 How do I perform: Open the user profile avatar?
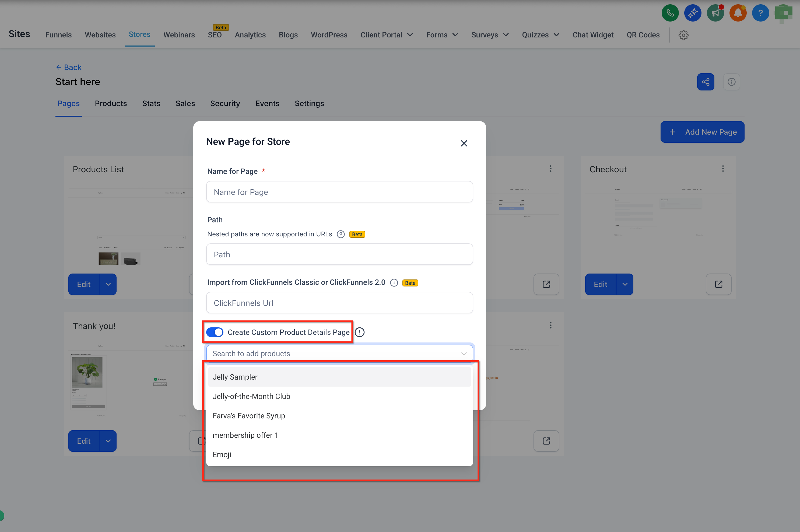click(x=783, y=13)
